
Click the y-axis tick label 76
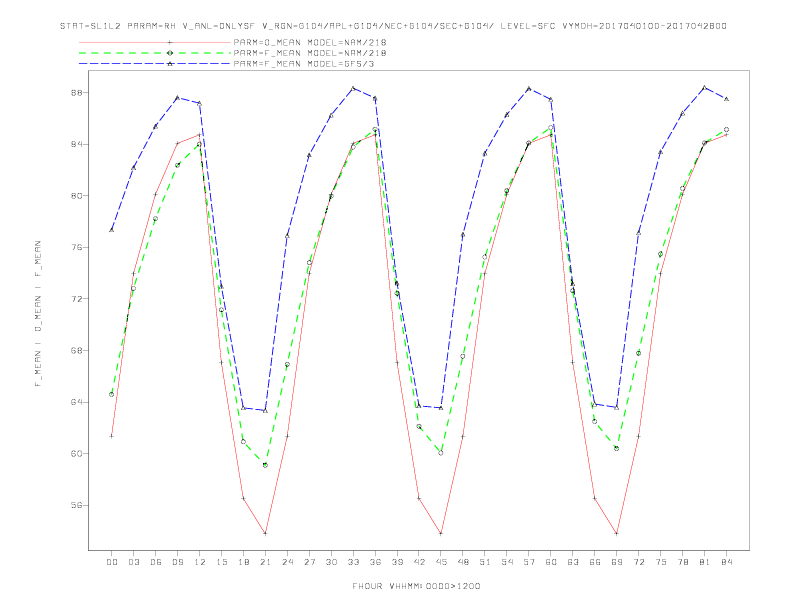[x=76, y=247]
